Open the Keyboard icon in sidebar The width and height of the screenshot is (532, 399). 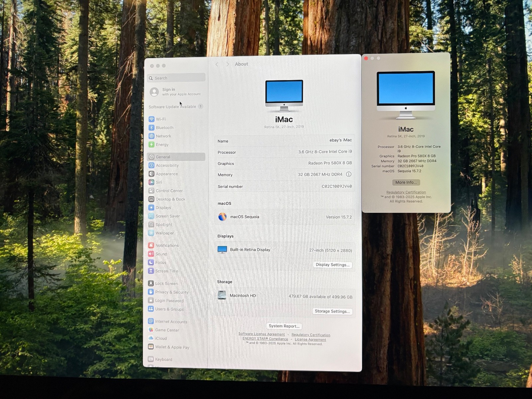[x=151, y=359]
